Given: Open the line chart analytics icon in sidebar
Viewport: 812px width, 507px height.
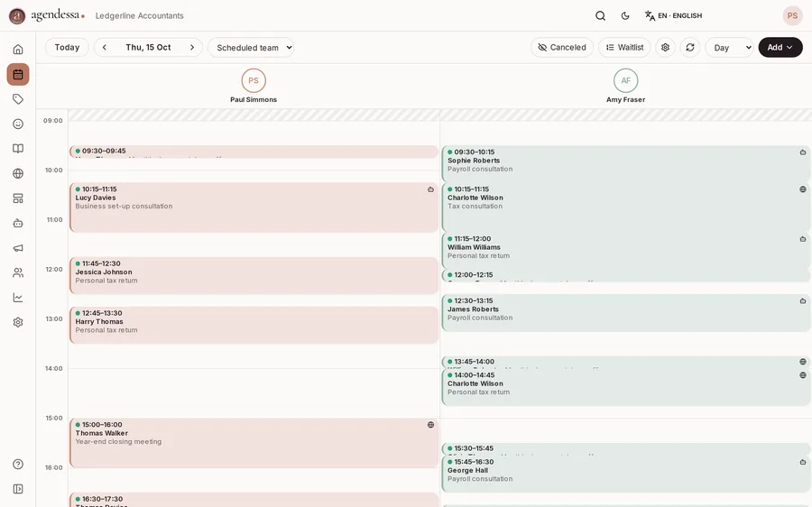Looking at the screenshot, I should (x=18, y=298).
